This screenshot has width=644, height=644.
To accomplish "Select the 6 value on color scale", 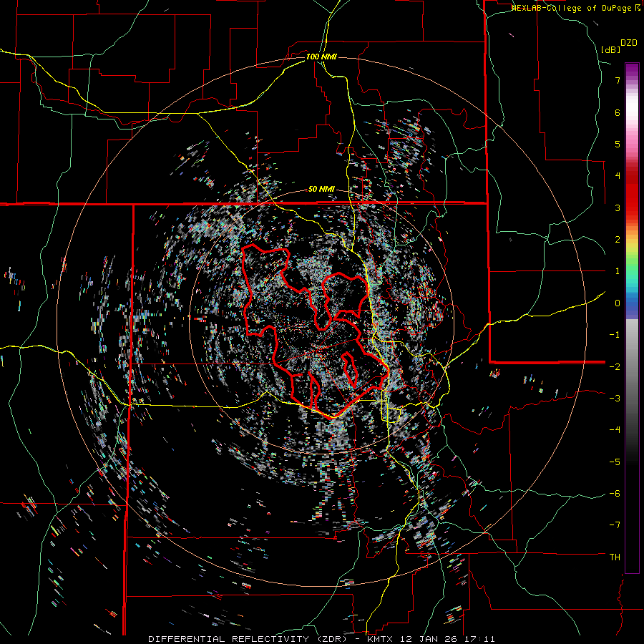I will [618, 112].
